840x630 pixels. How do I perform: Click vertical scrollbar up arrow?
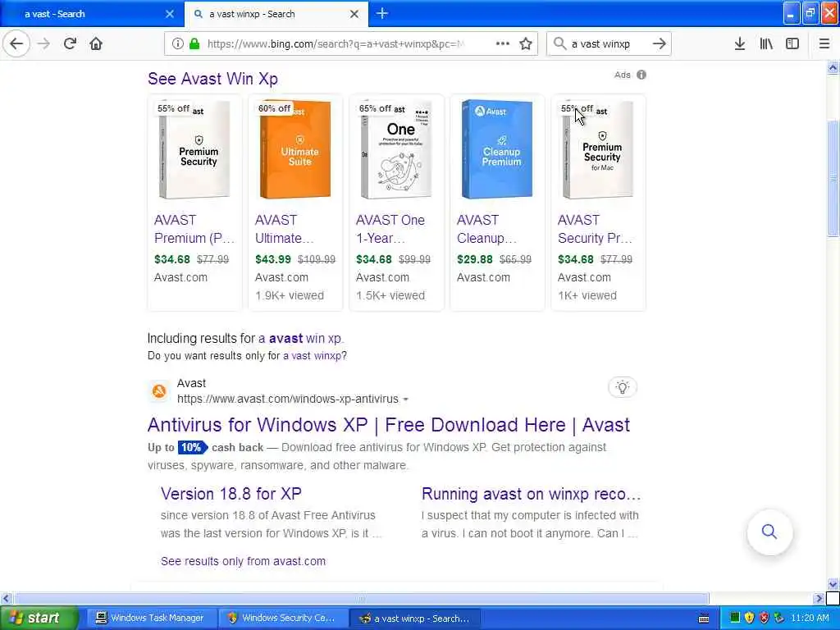pos(833,67)
